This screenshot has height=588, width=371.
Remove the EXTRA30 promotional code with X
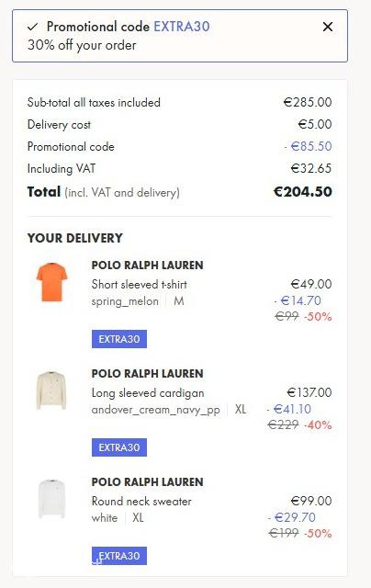click(x=328, y=27)
